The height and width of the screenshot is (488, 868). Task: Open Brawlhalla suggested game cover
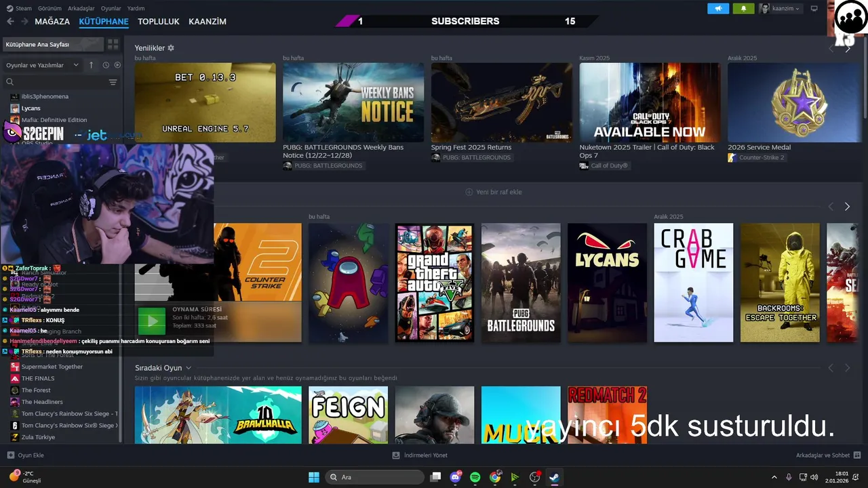[218, 415]
